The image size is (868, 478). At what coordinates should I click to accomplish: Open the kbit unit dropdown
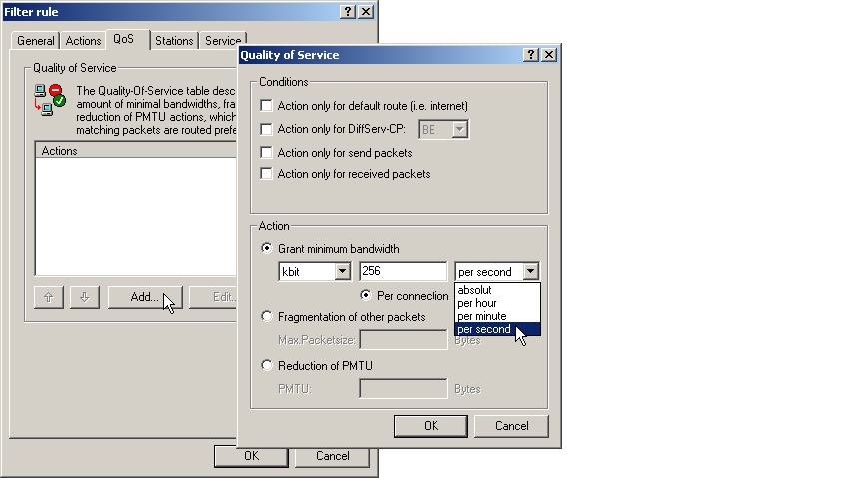click(x=342, y=272)
